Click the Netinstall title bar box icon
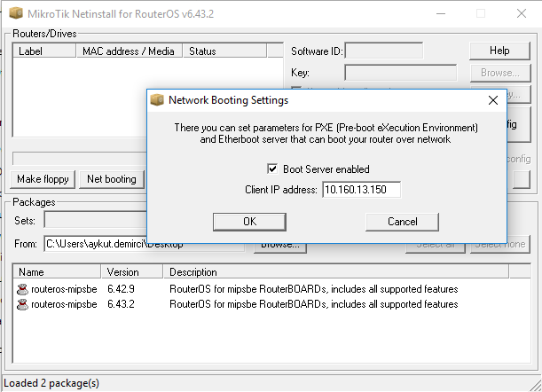This screenshot has width=542, height=392. click(x=16, y=13)
